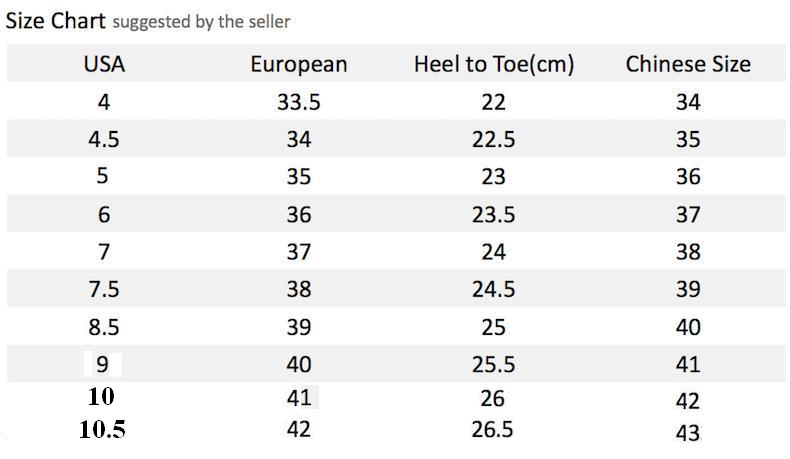Click the European size 33.5 cell

coord(298,102)
